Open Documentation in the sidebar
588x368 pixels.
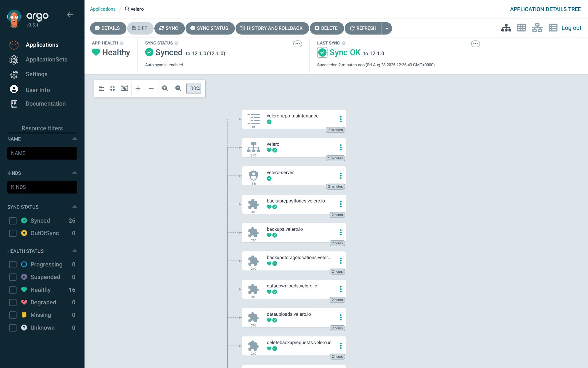click(46, 104)
